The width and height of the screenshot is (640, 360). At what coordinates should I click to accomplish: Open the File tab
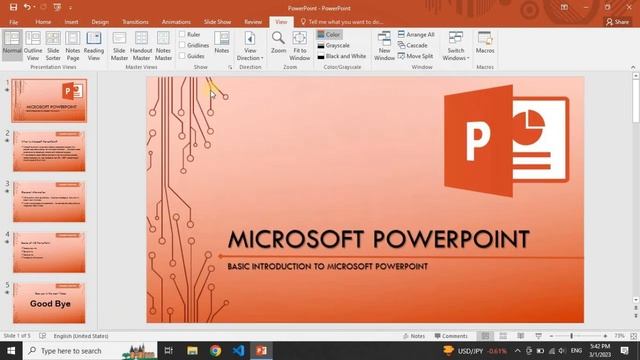point(13,22)
